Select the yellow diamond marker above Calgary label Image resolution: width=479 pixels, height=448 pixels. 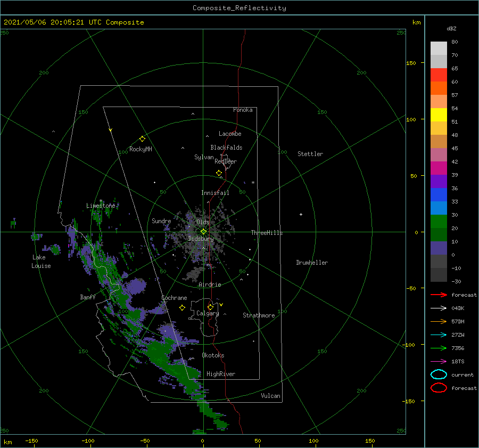point(210,307)
